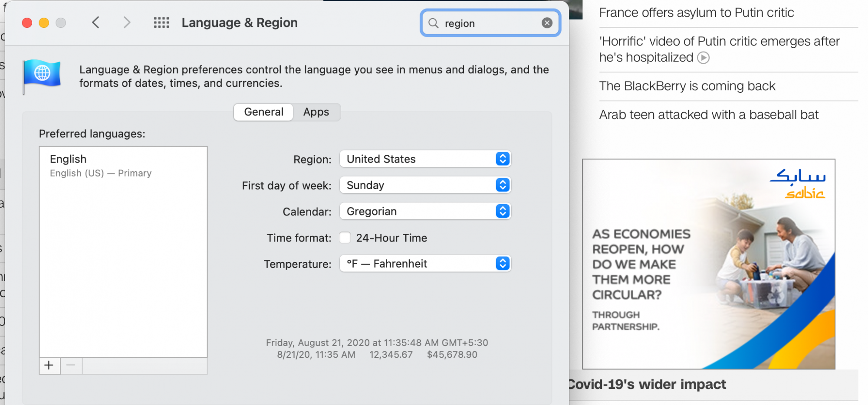Click the full date sample Friday, August 21
This screenshot has width=868, height=405.
(x=377, y=343)
